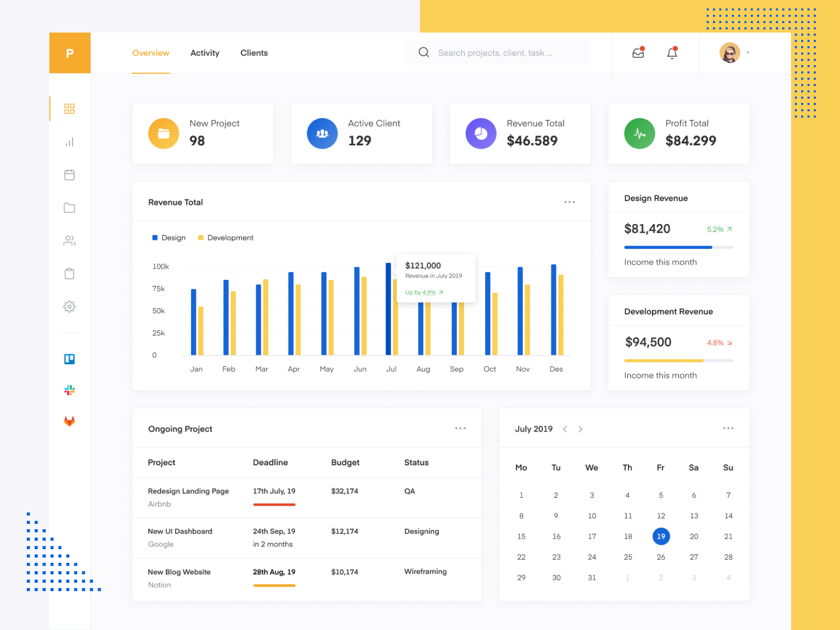
Task: Launch the GitLab integration icon
Action: [69, 421]
